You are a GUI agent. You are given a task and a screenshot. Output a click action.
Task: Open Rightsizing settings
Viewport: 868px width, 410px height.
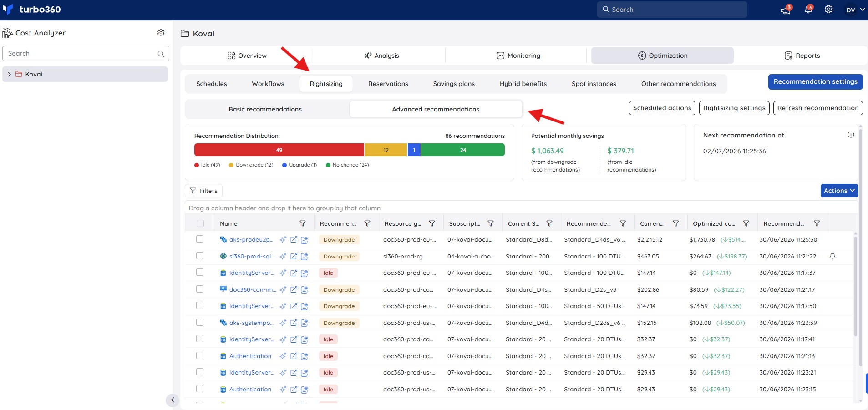point(734,108)
